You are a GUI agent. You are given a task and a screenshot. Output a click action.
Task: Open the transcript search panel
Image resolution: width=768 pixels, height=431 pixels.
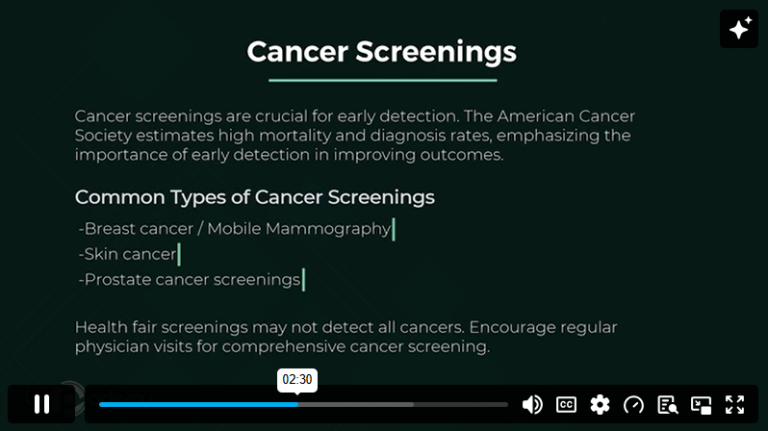(x=668, y=405)
